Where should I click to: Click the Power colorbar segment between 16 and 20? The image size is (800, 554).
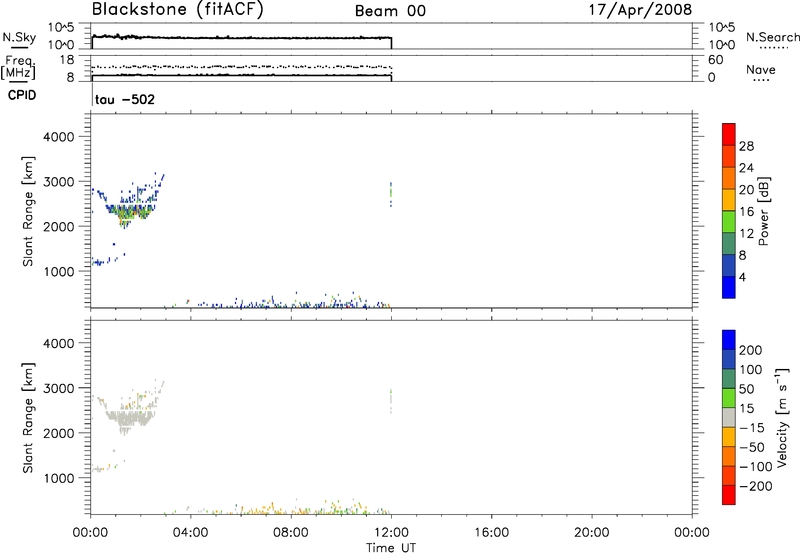click(729, 200)
